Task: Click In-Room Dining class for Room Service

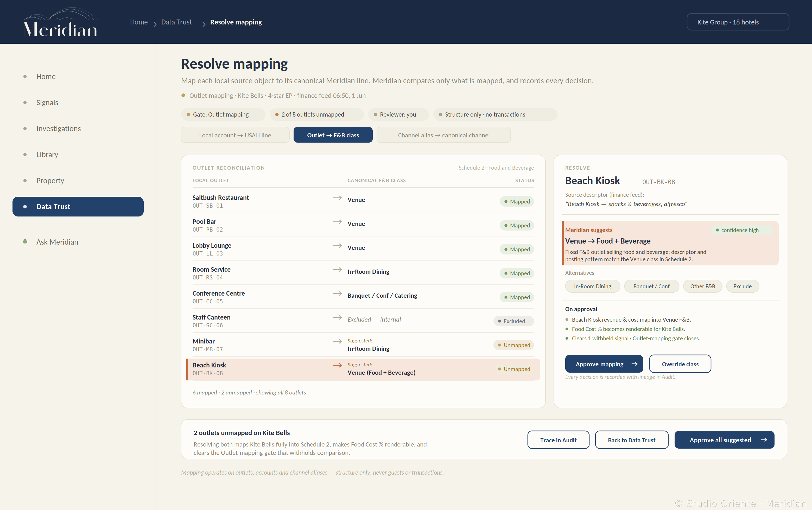Action: (368, 271)
